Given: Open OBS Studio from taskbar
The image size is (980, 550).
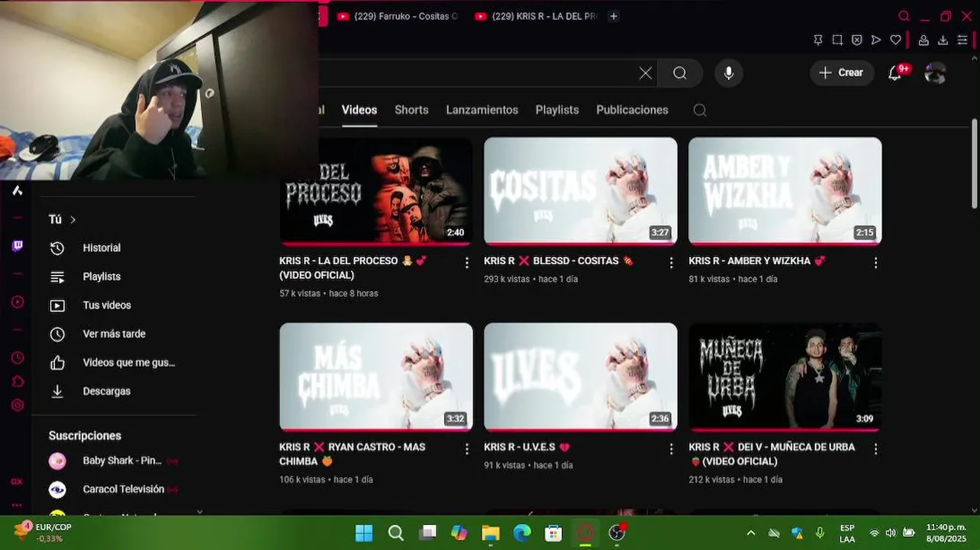Looking at the screenshot, I should [617, 533].
